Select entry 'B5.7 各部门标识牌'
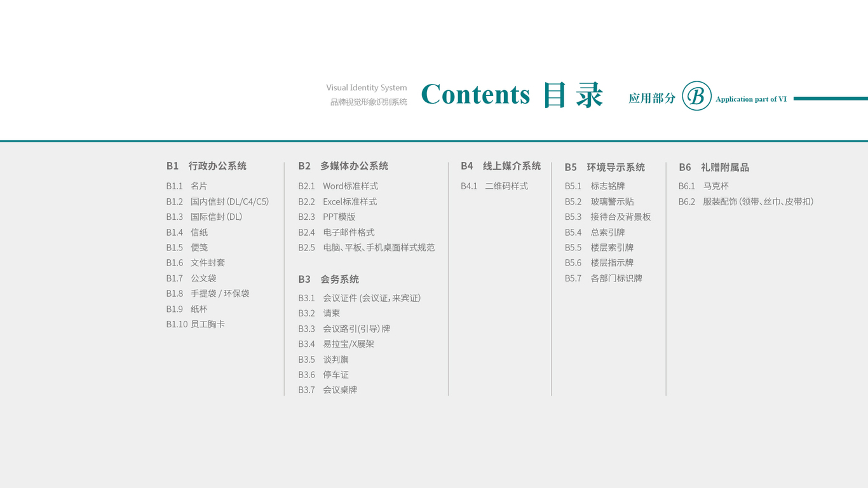This screenshot has width=868, height=488. pyautogui.click(x=604, y=278)
